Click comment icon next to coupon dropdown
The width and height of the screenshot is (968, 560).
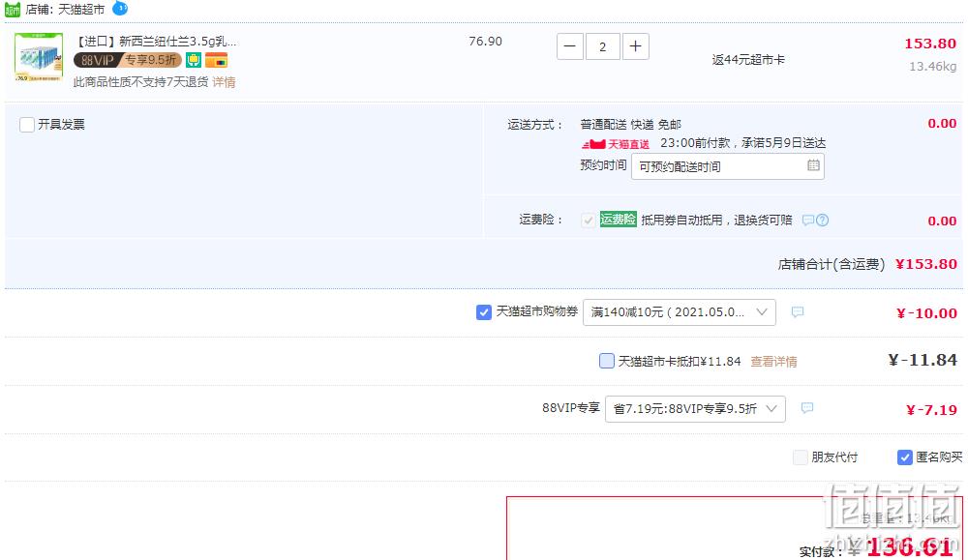tap(798, 312)
